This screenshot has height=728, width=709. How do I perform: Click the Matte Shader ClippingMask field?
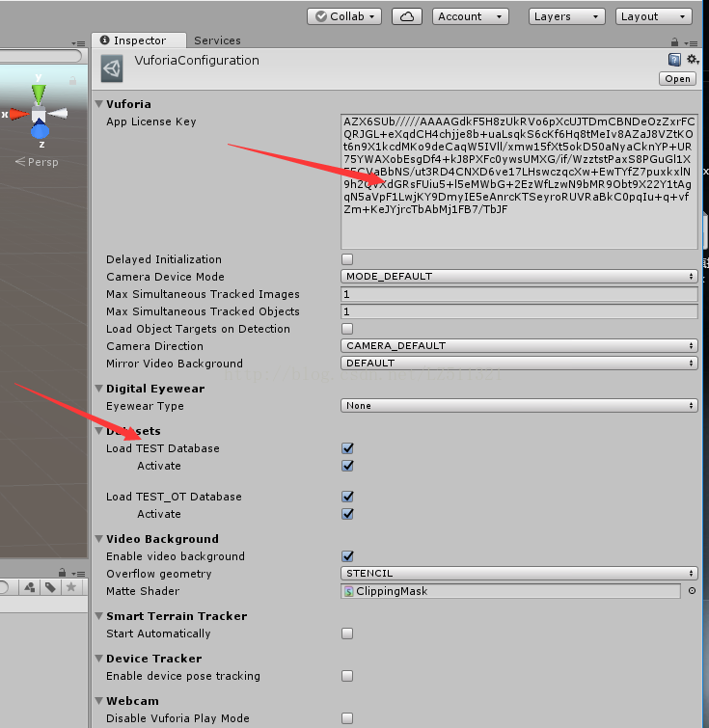pos(510,591)
